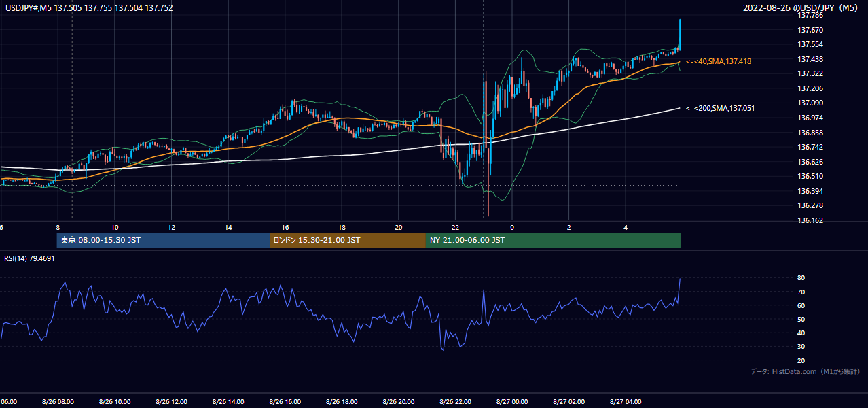Viewport: 868px width, 408px height.
Task: Select the NY 21:00-06:00 JST session bar
Action: tap(554, 240)
